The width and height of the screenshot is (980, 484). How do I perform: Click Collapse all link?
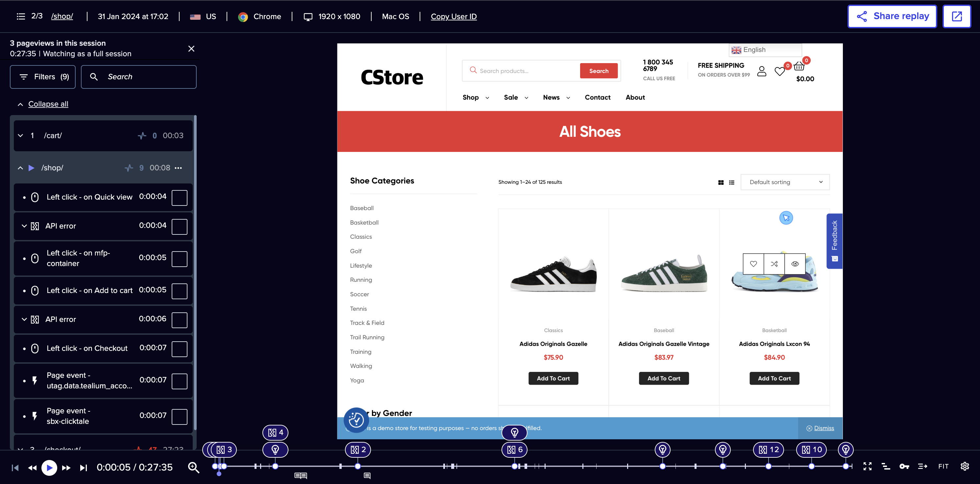pos(48,104)
